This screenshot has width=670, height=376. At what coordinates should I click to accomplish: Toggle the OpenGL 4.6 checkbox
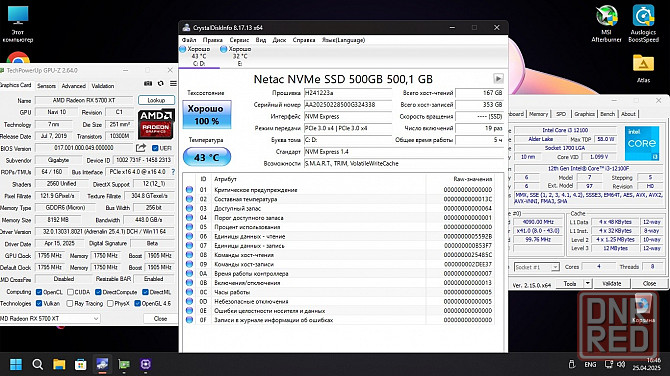point(137,303)
